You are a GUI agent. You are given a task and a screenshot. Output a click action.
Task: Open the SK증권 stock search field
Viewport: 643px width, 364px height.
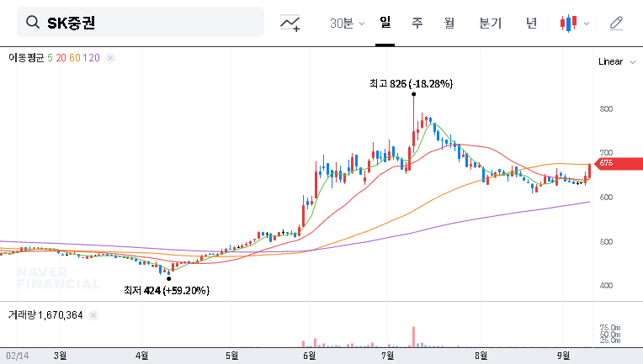pyautogui.click(x=141, y=22)
